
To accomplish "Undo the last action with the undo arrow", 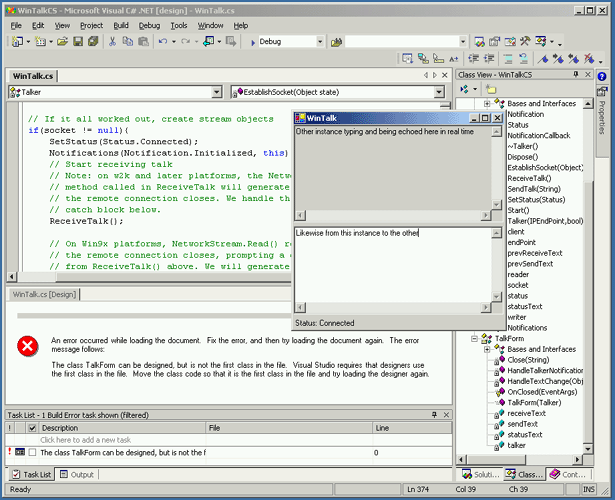I will [163, 42].
